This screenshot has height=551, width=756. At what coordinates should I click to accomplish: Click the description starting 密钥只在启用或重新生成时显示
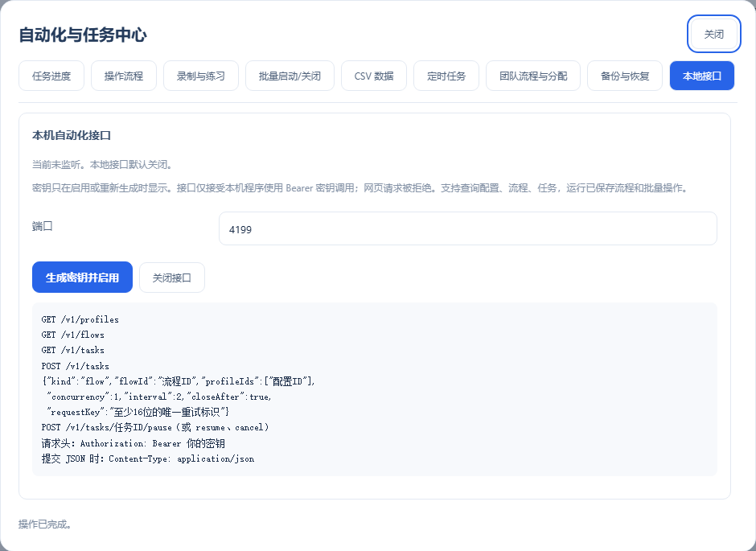(360, 188)
